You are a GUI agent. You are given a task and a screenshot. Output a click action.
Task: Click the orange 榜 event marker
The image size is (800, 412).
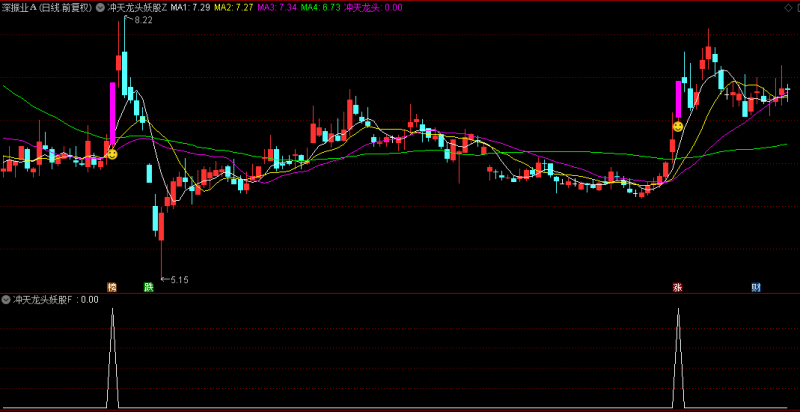point(112,287)
